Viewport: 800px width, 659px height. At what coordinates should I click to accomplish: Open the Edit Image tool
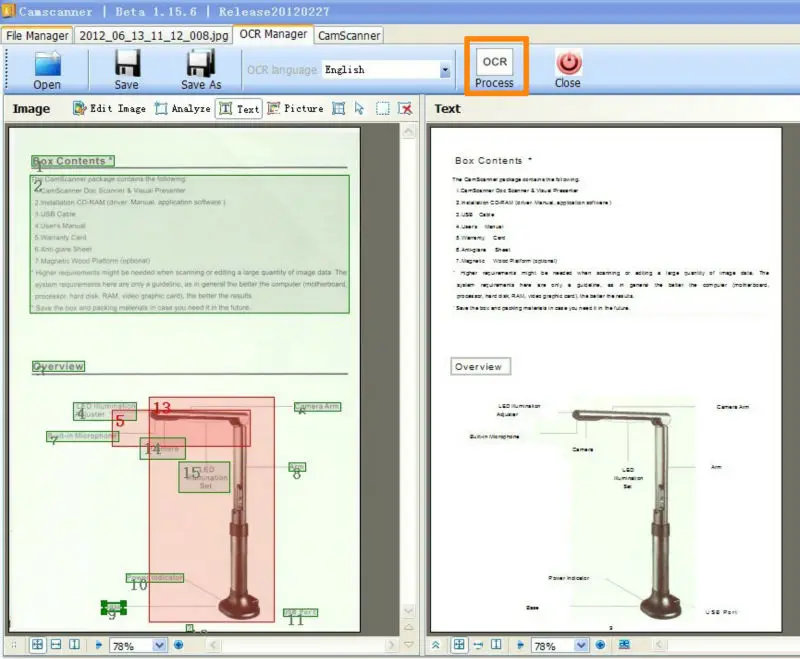[x=109, y=108]
